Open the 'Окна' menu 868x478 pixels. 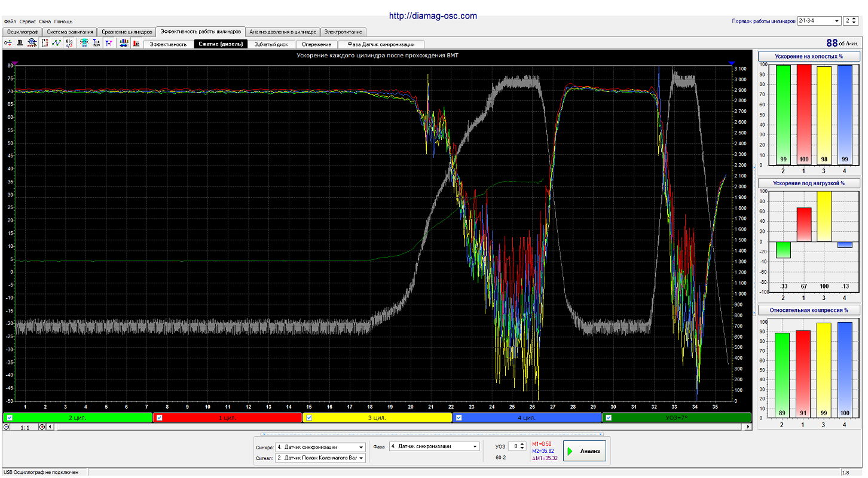coord(45,21)
